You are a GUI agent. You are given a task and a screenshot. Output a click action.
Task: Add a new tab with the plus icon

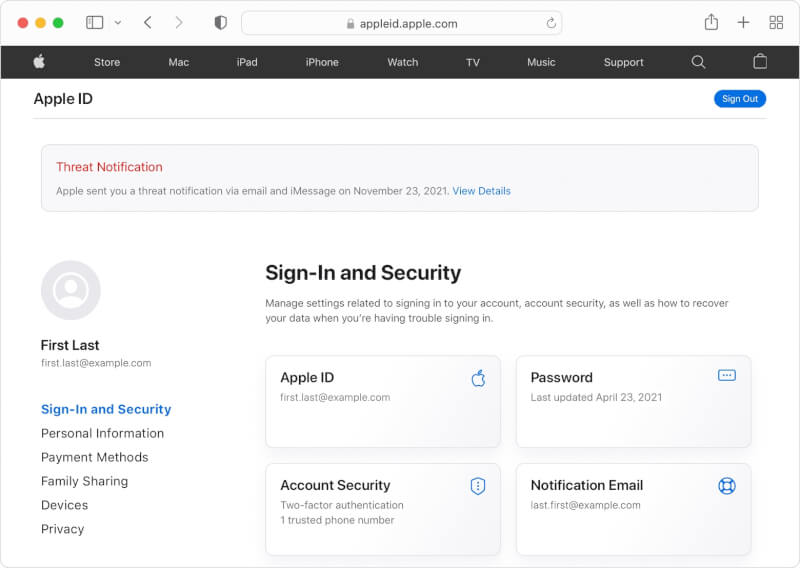point(743,22)
